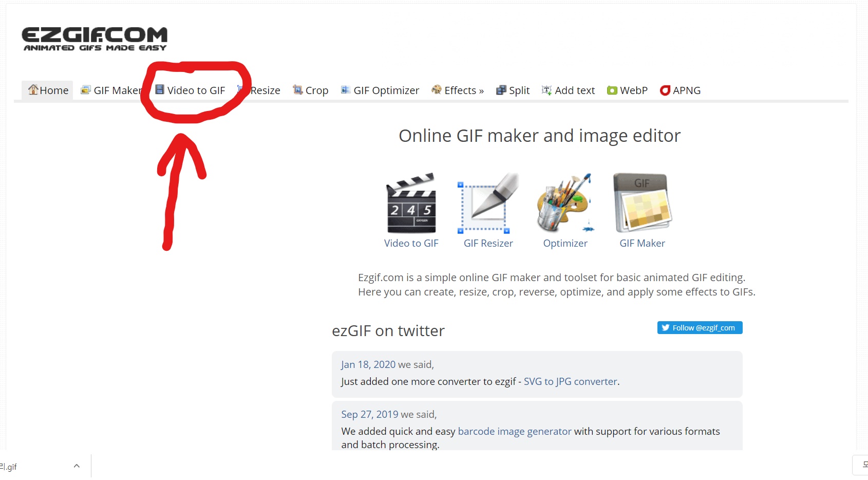
Task: Open the barcode image generator link
Action: [515, 431]
